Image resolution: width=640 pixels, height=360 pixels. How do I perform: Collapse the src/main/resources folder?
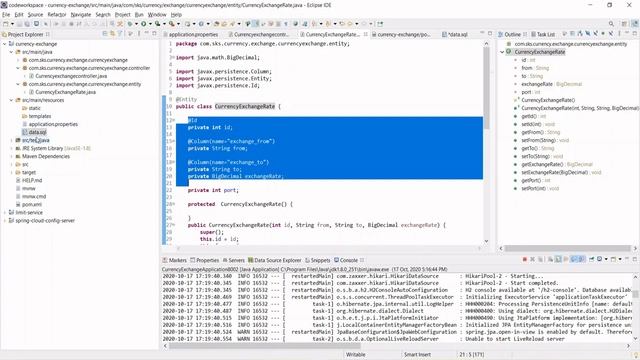pos(11,100)
